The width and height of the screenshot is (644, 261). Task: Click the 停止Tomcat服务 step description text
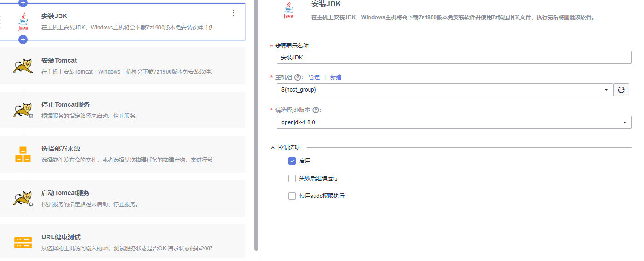[x=90, y=116]
